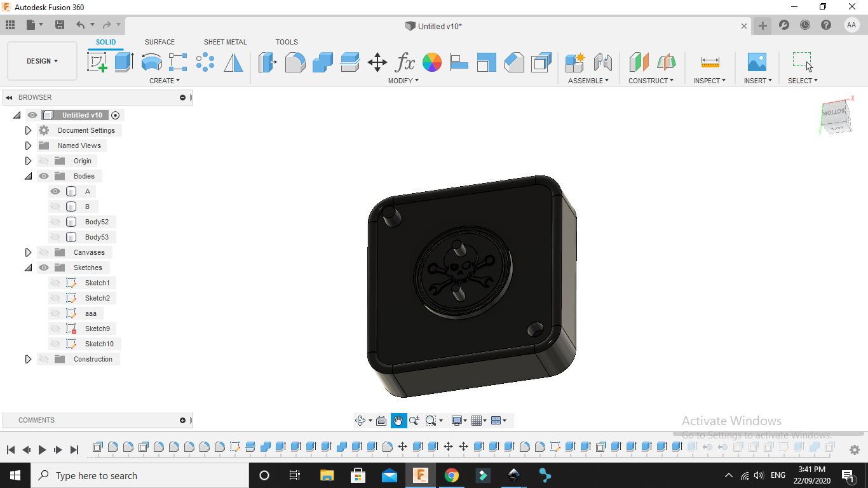Expand the Named Views folder
The width and height of the screenshot is (868, 488).
tap(28, 146)
